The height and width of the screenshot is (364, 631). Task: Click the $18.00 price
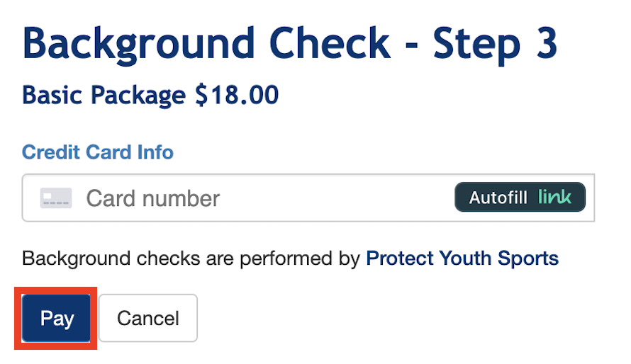coord(237,95)
